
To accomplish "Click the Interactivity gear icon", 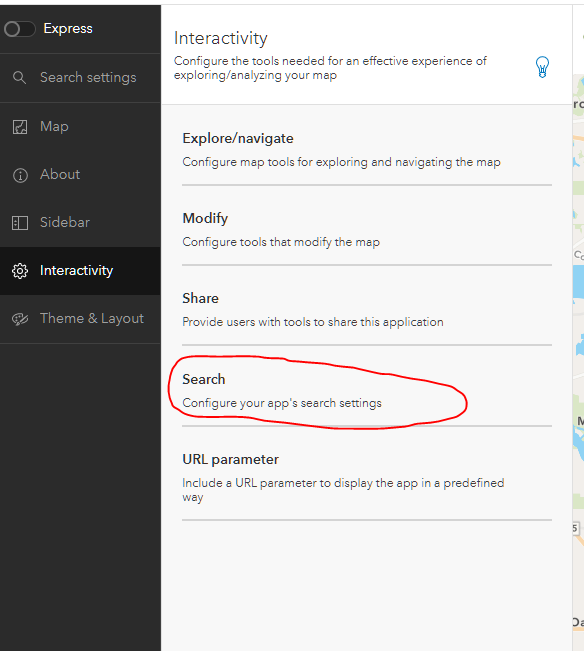I will click(20, 271).
